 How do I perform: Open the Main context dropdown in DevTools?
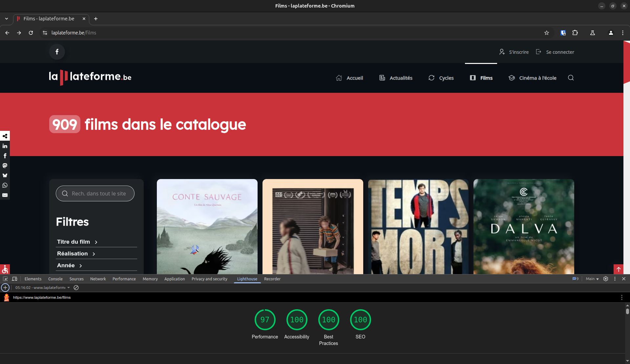(x=592, y=279)
